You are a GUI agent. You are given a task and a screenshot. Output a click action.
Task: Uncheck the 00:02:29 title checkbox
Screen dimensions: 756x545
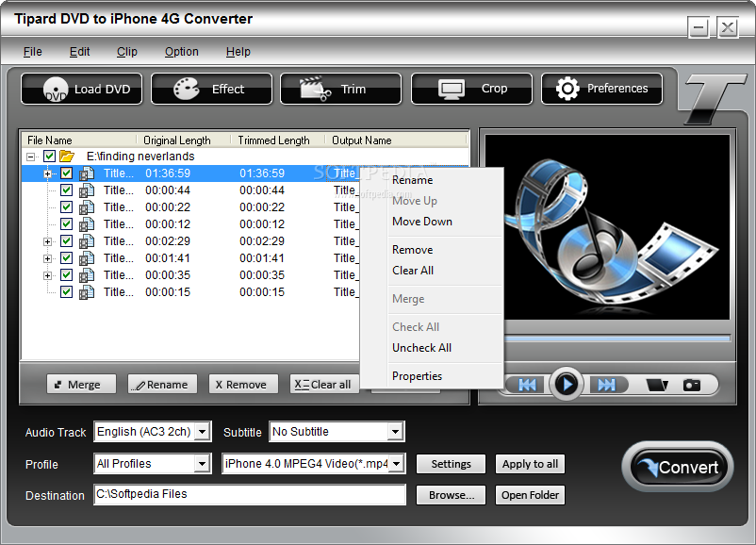tap(67, 241)
